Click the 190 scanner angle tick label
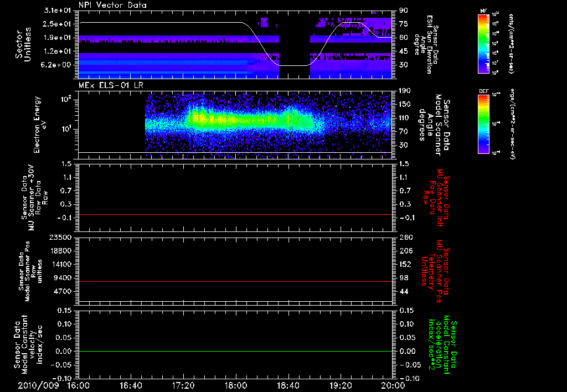567x392 pixels. (405, 91)
